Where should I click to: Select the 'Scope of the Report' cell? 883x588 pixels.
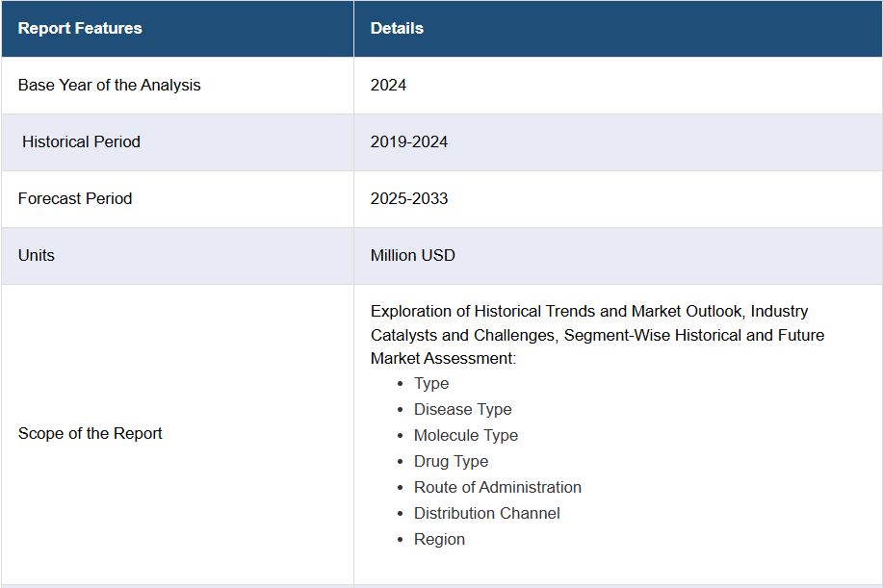pyautogui.click(x=177, y=434)
